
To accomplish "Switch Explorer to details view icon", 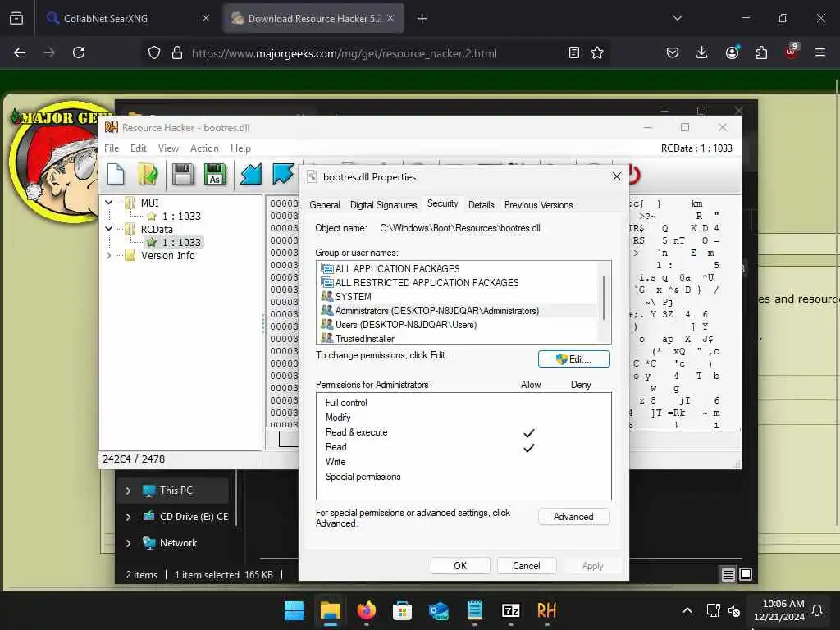I will (x=728, y=575).
